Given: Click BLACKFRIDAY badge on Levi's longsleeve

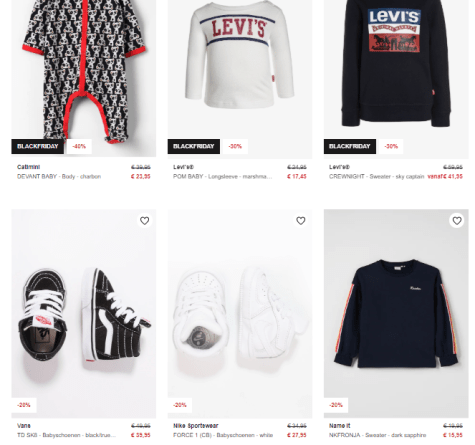Looking at the screenshot, I should click(x=194, y=146).
